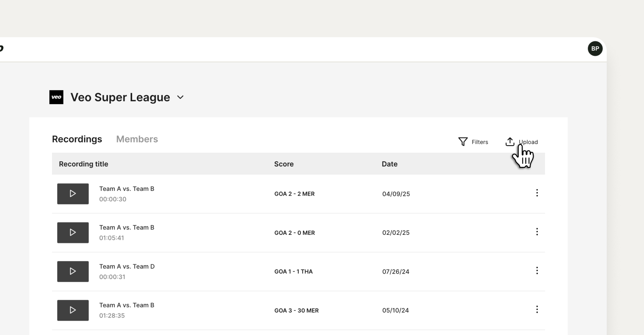Click the Score column header
This screenshot has height=335, width=644.
[x=284, y=164]
